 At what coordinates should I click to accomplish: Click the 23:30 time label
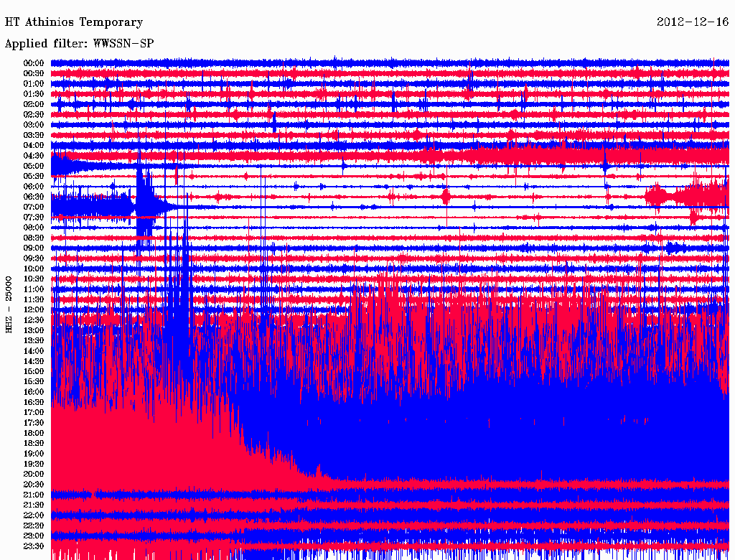(34, 546)
